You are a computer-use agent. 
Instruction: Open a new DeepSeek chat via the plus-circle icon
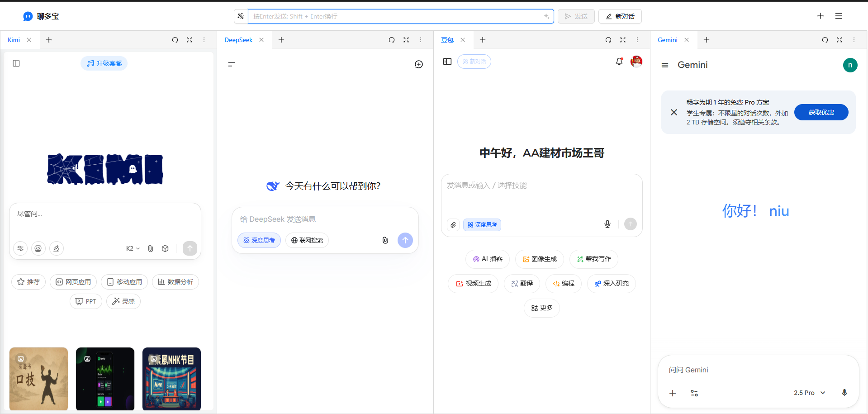418,64
